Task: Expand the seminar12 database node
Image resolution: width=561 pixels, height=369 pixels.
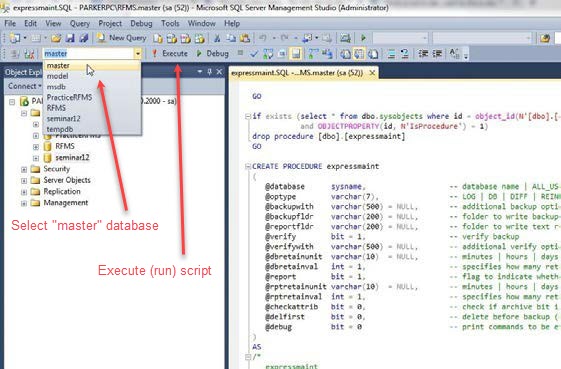Action: pos(36,158)
